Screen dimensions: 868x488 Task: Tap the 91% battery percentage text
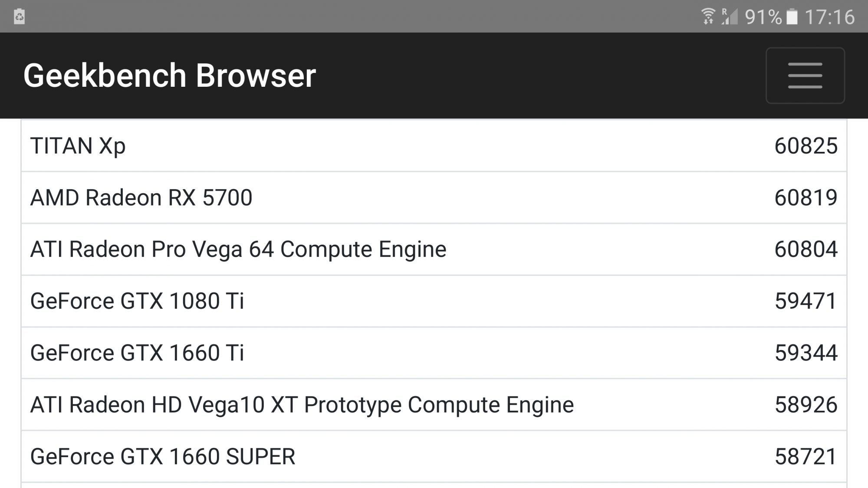click(763, 17)
